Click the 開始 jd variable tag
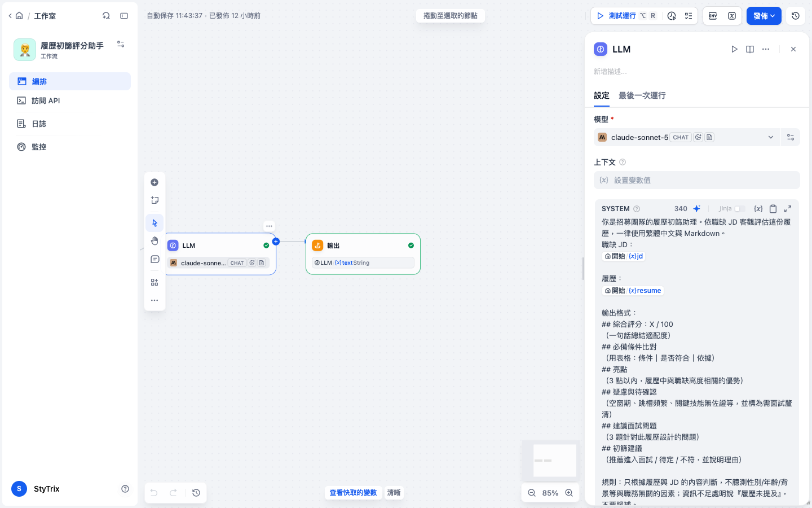The height and width of the screenshot is (508, 812). pyautogui.click(x=624, y=256)
